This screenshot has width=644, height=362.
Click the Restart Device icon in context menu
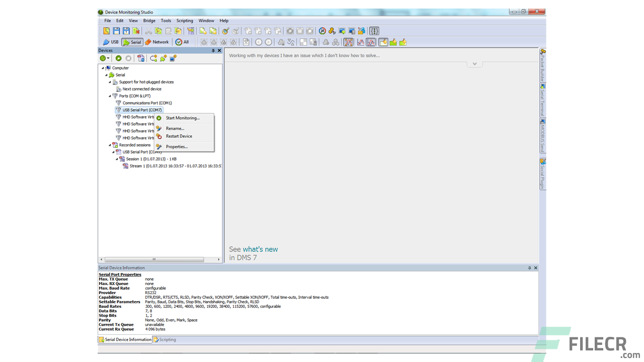[159, 136]
